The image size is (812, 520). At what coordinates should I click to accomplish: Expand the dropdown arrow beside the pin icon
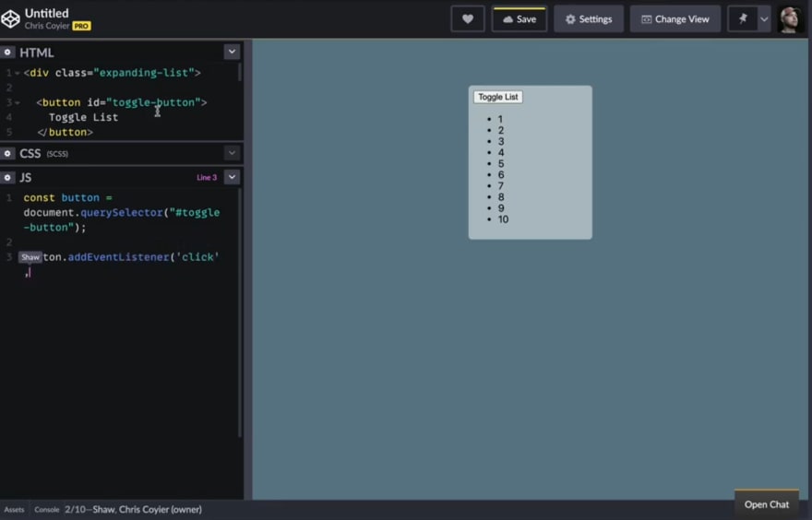click(764, 19)
